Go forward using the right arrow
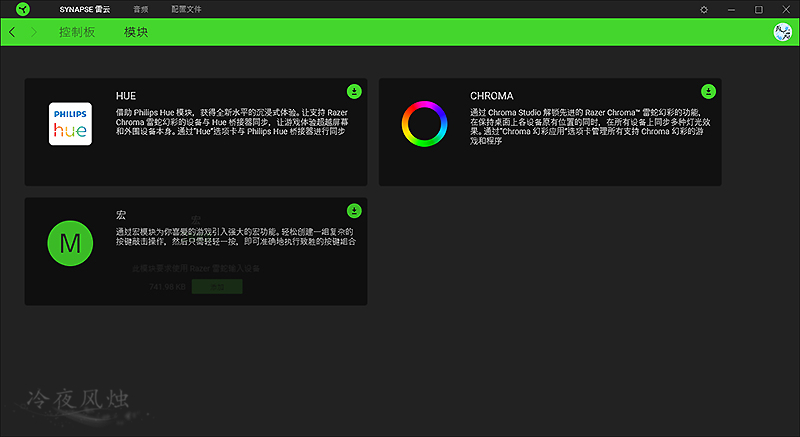 [34, 32]
